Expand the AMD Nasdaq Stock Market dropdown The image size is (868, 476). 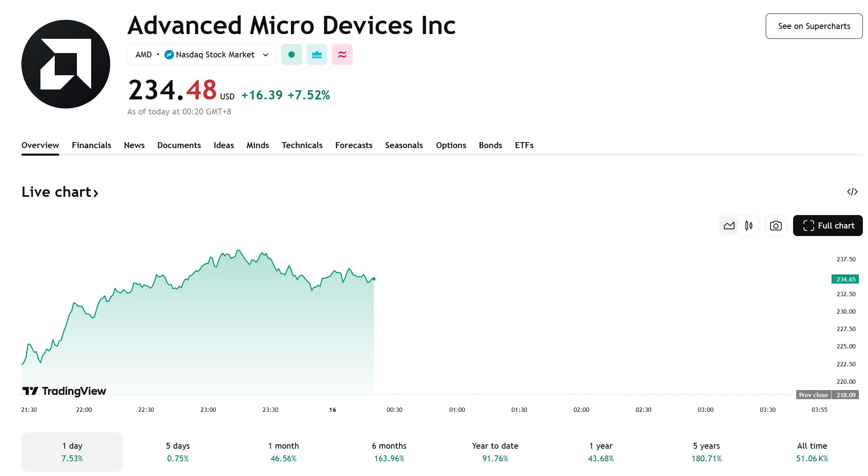(202, 55)
